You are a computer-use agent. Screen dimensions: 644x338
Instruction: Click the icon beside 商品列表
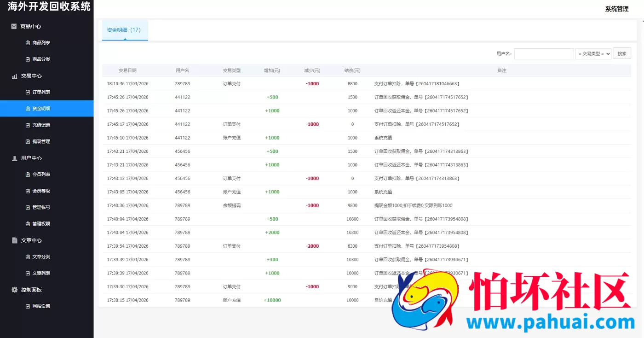pos(28,43)
